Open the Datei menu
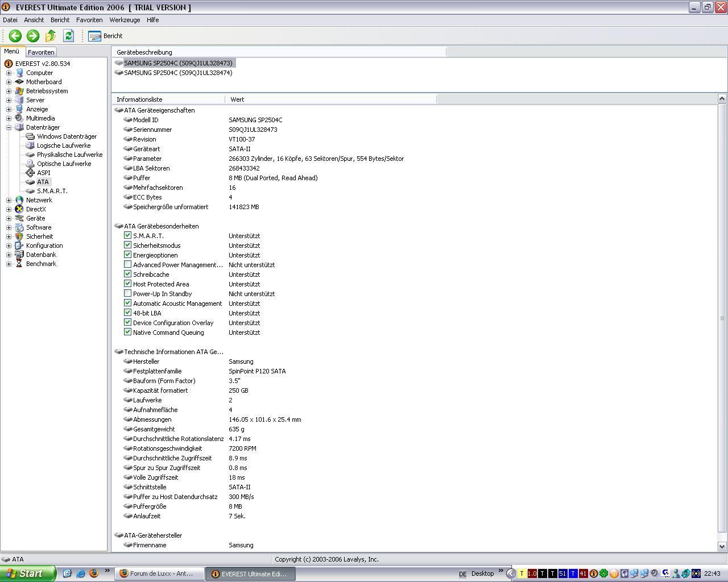This screenshot has height=582, width=728. [x=10, y=20]
